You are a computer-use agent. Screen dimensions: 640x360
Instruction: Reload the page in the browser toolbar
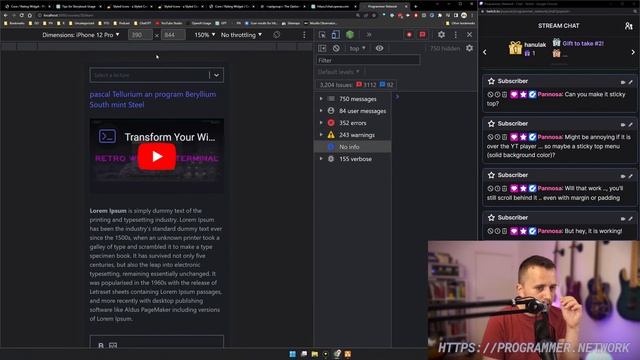coord(21,15)
